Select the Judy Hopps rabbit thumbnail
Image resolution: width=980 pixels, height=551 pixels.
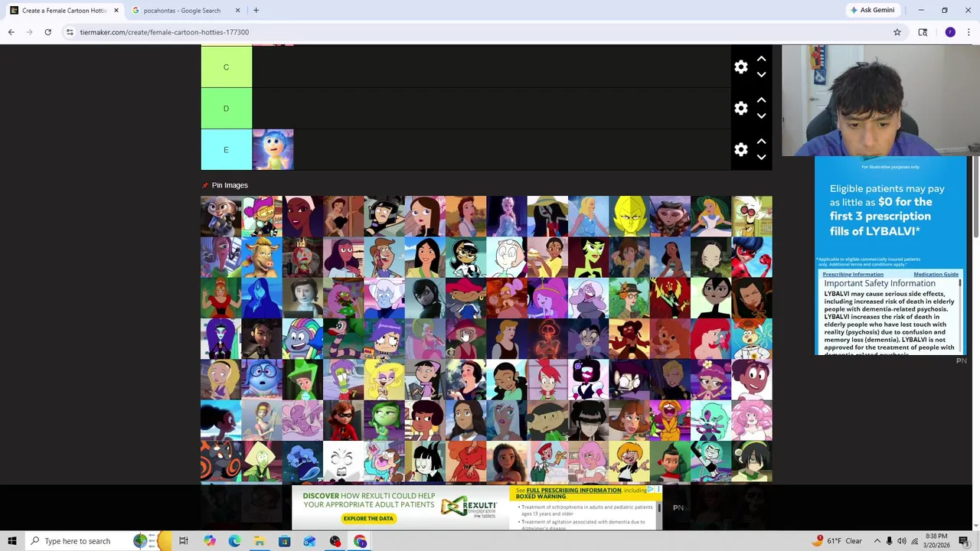point(220,216)
